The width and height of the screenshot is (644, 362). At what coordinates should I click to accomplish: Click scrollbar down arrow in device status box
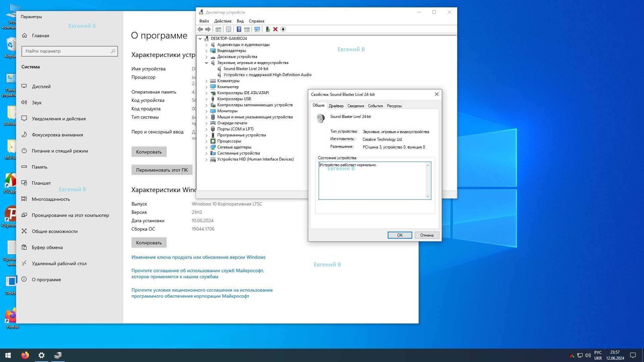pyautogui.click(x=428, y=196)
